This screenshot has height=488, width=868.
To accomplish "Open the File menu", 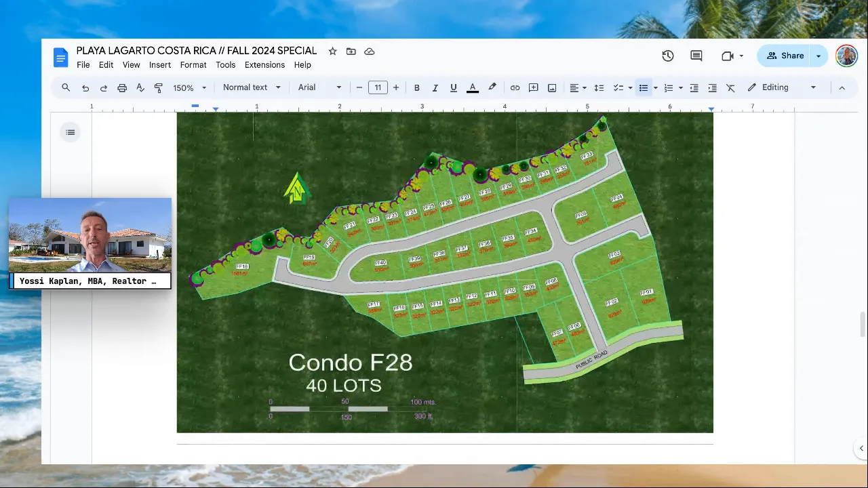I will (x=83, y=65).
